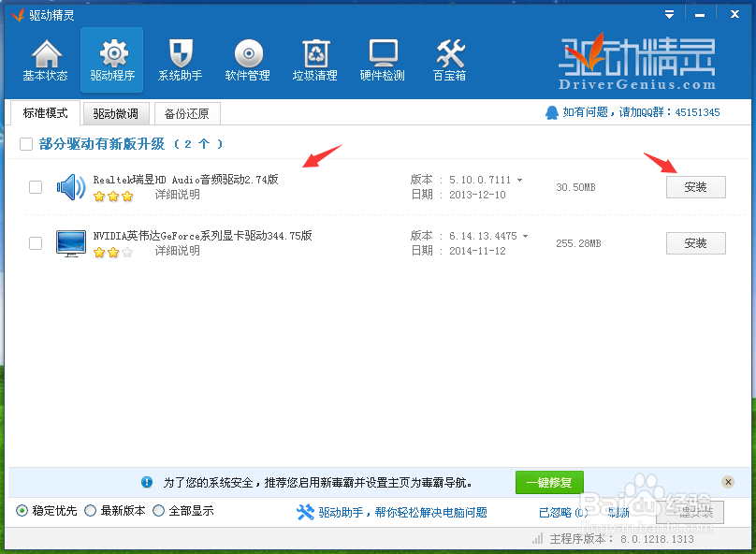This screenshot has height=554, width=756.
Task: Open 百宝箱 tools icon
Action: pos(450,53)
